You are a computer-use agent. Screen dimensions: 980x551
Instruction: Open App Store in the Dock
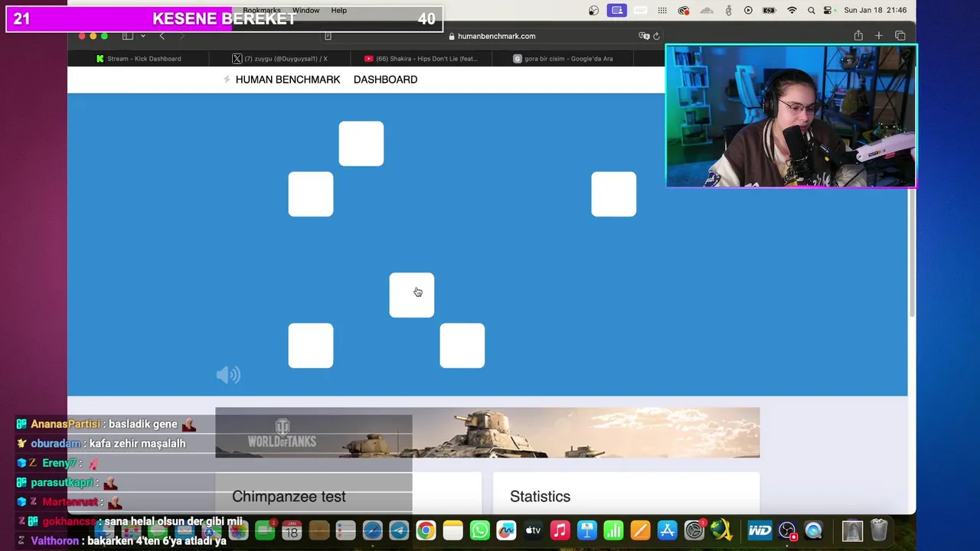tap(667, 530)
